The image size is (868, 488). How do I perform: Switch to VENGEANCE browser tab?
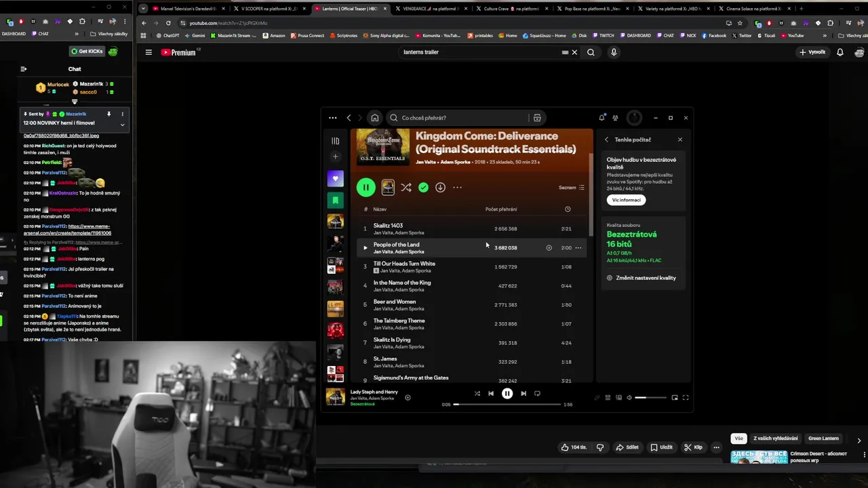point(431,9)
